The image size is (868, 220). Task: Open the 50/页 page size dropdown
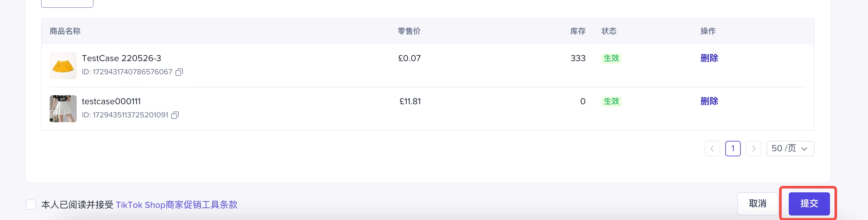coord(790,149)
